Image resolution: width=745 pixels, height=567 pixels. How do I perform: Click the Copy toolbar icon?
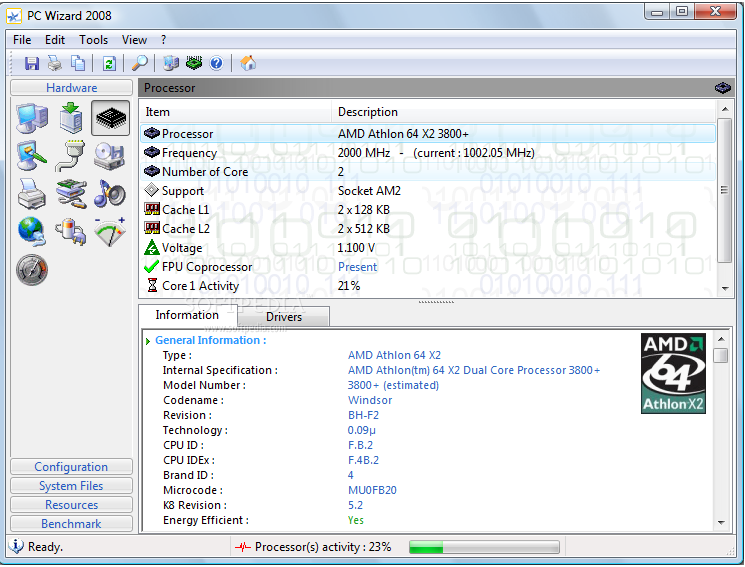pos(78,63)
